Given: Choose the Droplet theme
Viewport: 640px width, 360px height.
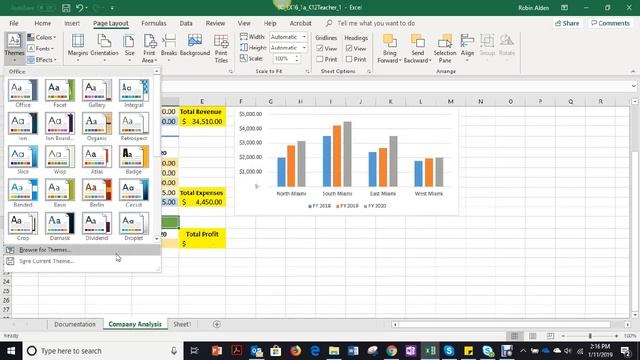Looking at the screenshot, I should [x=134, y=226].
